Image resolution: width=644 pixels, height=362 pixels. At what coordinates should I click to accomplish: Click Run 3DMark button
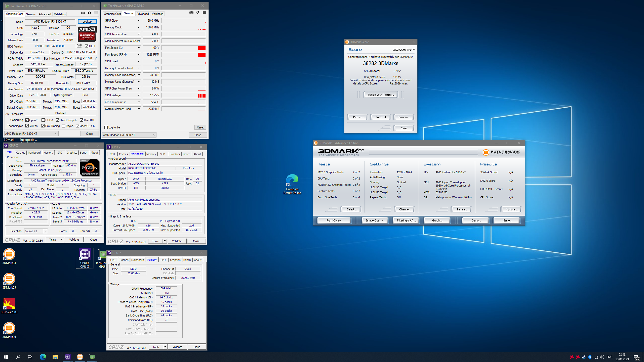pos(334,220)
